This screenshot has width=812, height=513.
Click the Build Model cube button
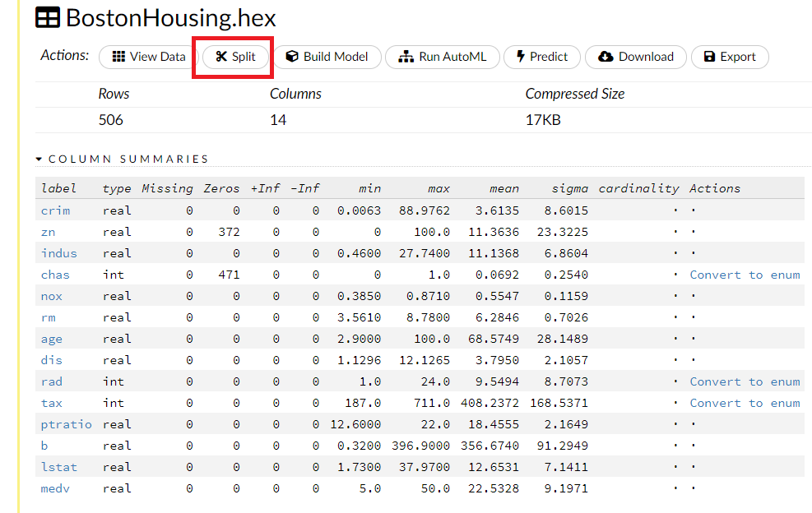pyautogui.click(x=327, y=57)
